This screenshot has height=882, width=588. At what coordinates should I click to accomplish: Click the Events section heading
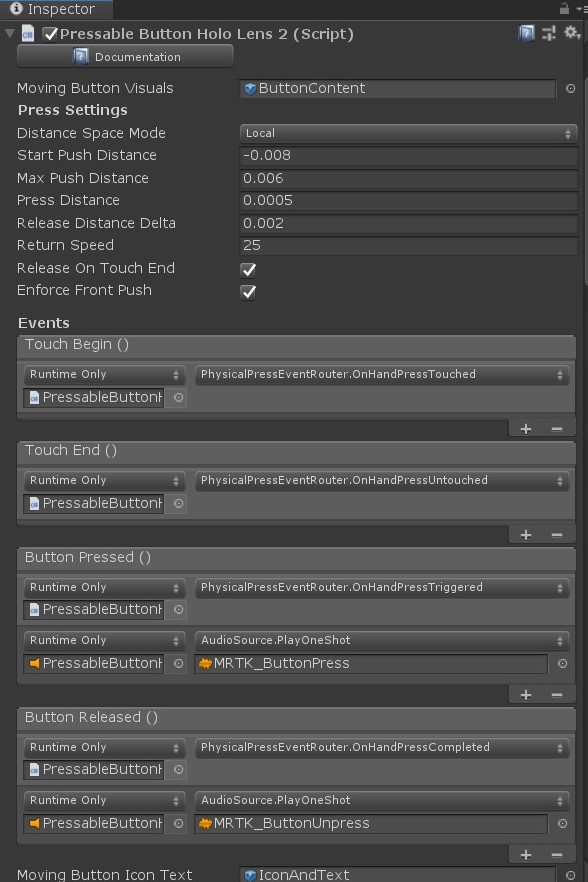(x=44, y=323)
